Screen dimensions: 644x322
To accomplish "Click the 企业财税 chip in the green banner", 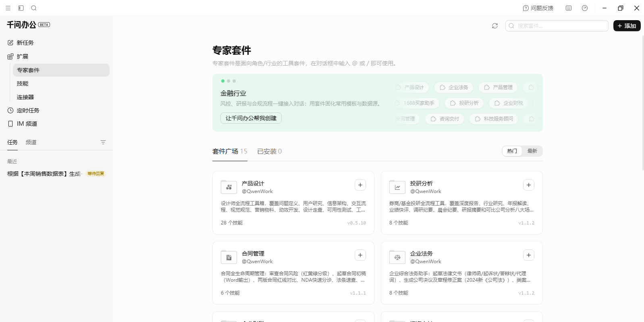I will pos(509,103).
